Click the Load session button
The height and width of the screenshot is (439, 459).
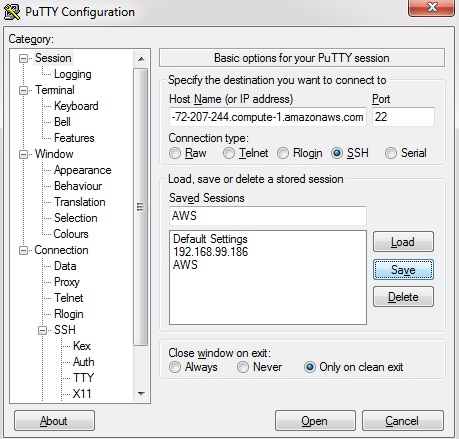[403, 242]
